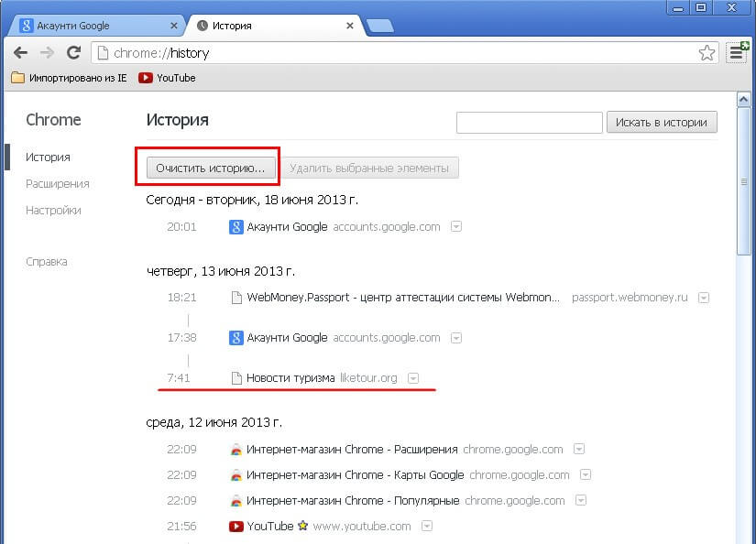Open the 'WebMoney.Passport' history entry
The height and width of the screenshot is (544, 756).
tap(403, 298)
